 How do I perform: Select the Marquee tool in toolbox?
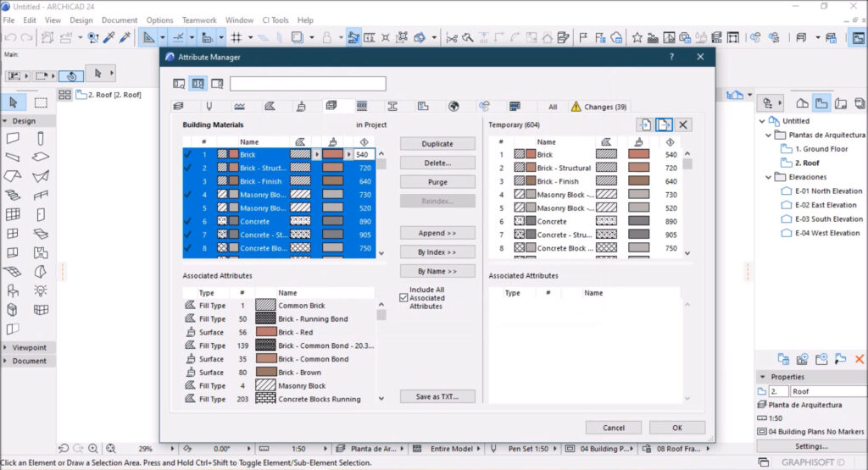tap(41, 102)
